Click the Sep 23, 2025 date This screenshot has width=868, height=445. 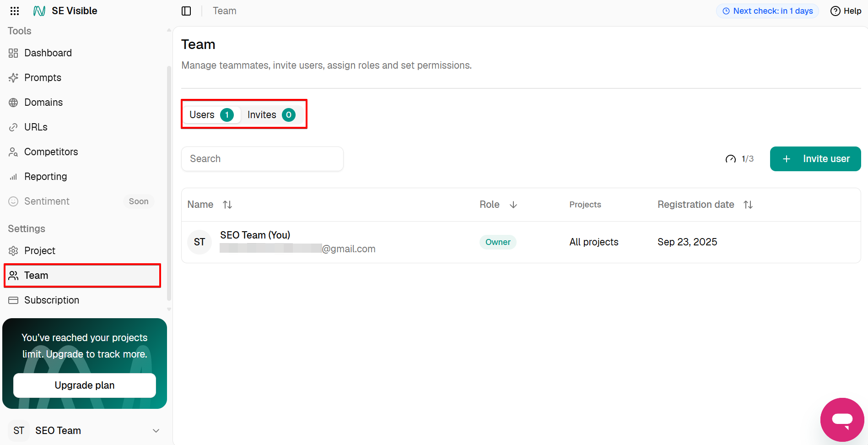[687, 242]
